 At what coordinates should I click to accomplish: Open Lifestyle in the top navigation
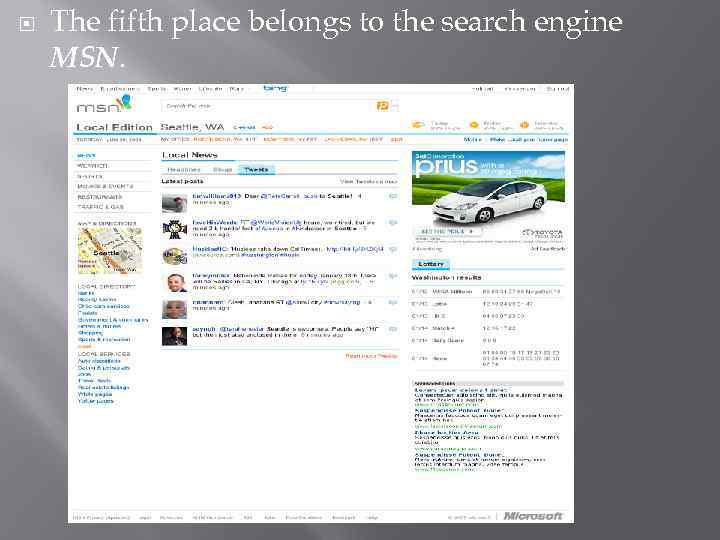click(210, 89)
